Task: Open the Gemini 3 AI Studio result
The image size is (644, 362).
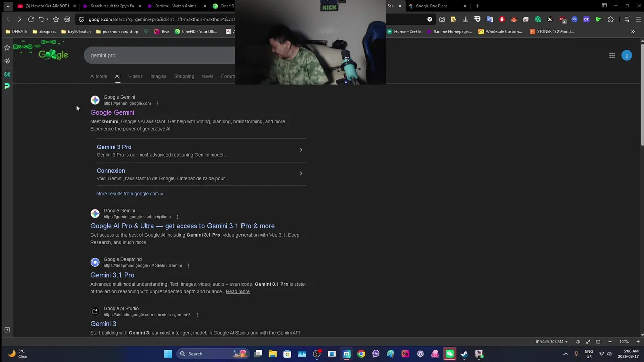Action: [x=103, y=324]
